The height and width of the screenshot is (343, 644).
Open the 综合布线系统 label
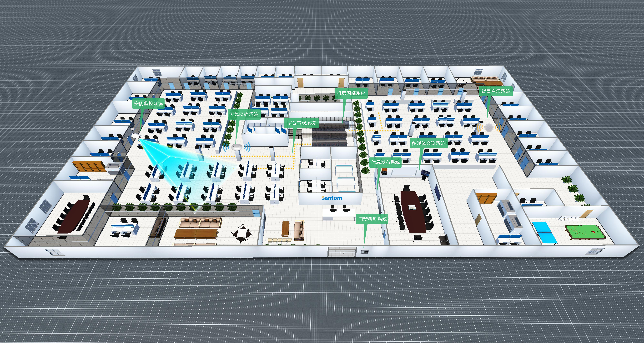(301, 123)
